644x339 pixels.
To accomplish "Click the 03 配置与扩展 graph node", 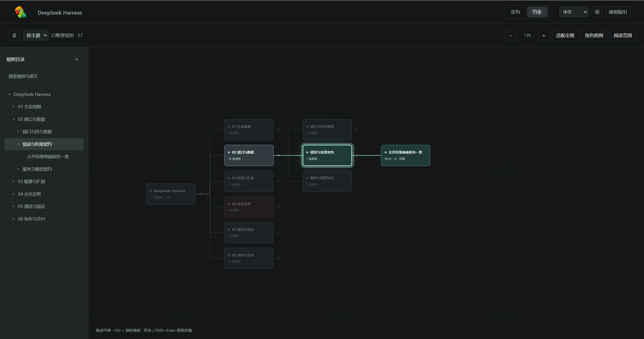I will point(249,181).
